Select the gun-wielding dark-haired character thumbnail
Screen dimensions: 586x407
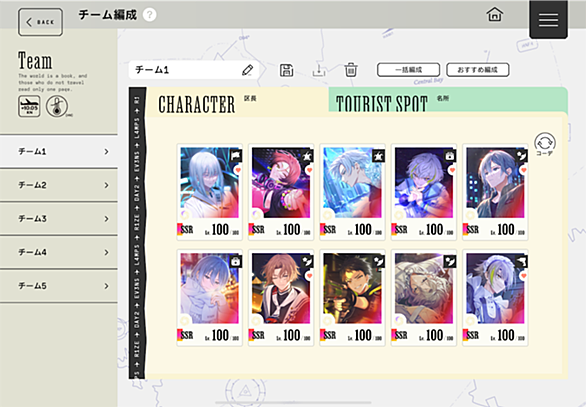pos(352,289)
